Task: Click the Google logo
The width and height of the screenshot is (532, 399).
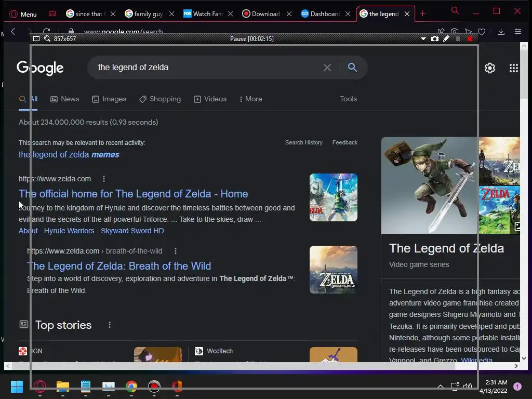Action: pos(40,68)
